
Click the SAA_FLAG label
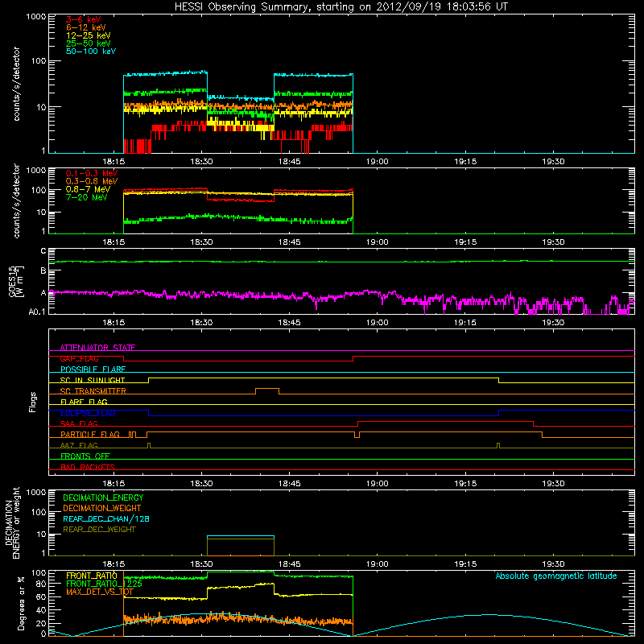[x=79, y=423]
